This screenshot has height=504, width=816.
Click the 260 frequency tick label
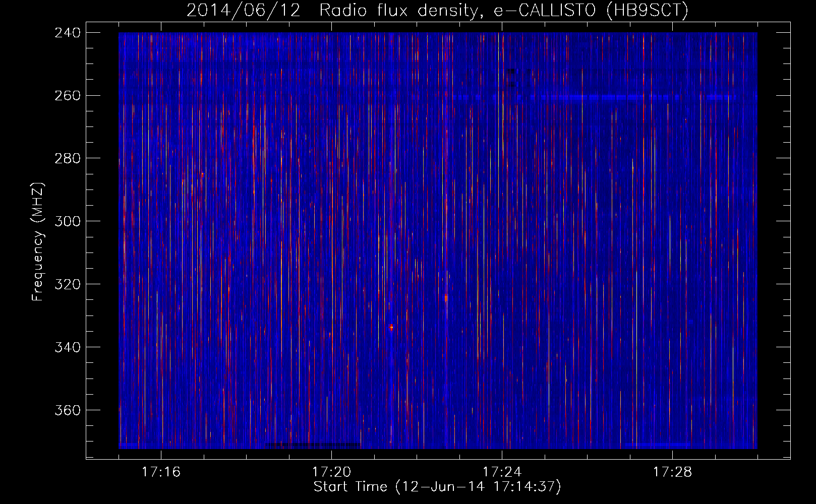68,95
